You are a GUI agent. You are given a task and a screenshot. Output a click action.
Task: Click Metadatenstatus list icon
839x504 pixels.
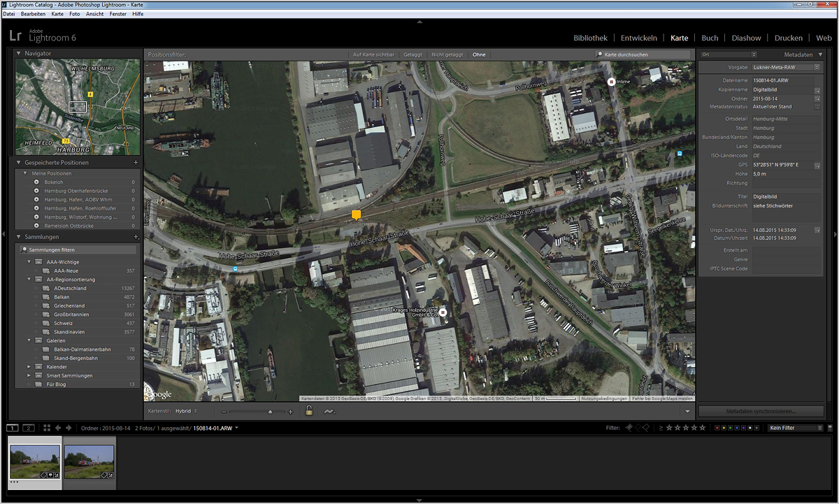(817, 107)
